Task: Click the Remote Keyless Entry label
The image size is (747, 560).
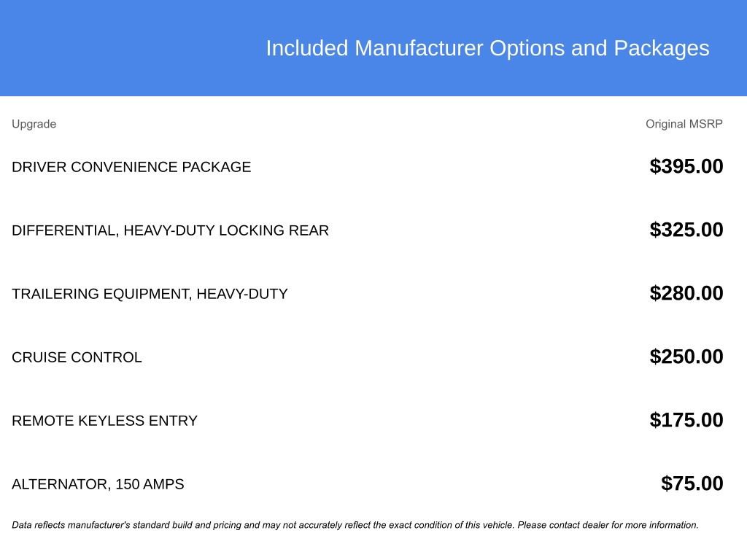Action: (x=104, y=421)
